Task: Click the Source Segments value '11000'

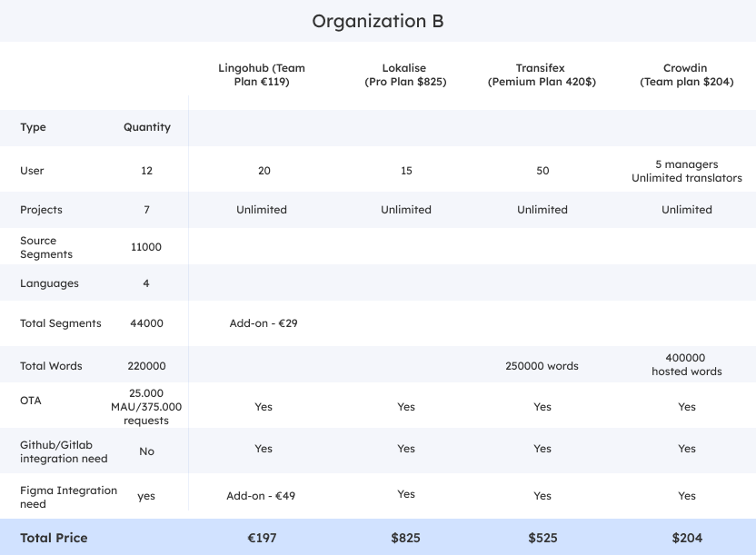Action: (146, 247)
